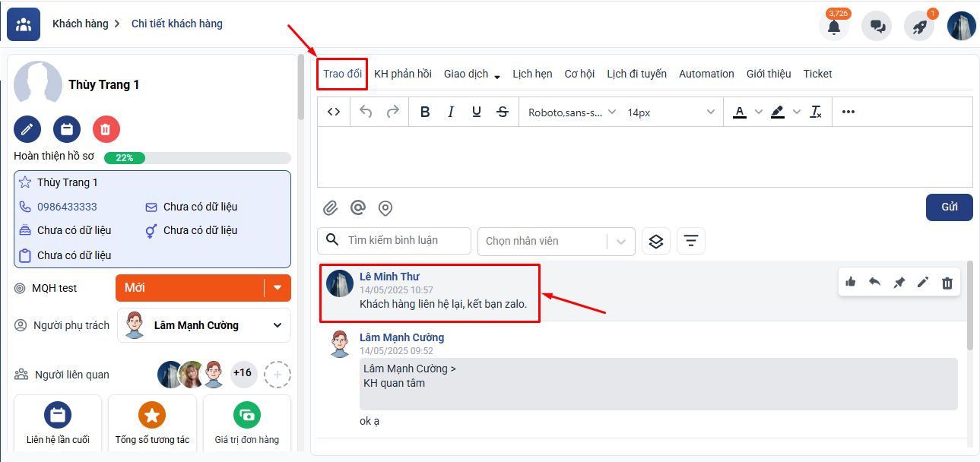Click the phone number 0986433333 link
Image resolution: width=980 pixels, height=462 pixels.
point(67,207)
